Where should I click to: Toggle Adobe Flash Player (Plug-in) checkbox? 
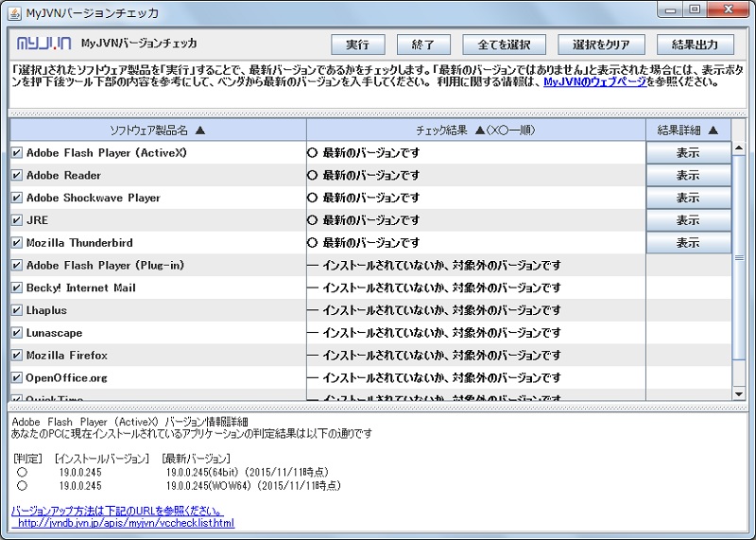pyautogui.click(x=17, y=266)
